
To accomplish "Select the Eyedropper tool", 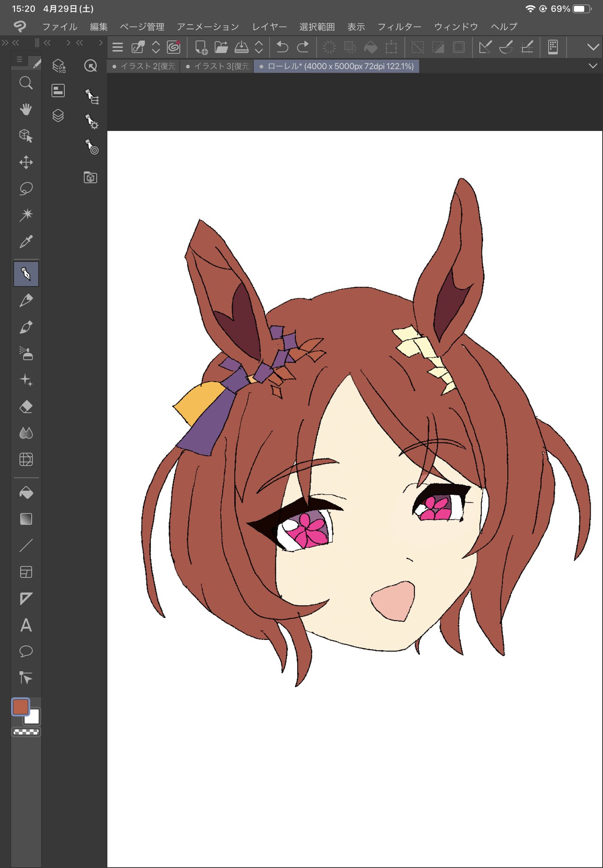I will point(26,242).
